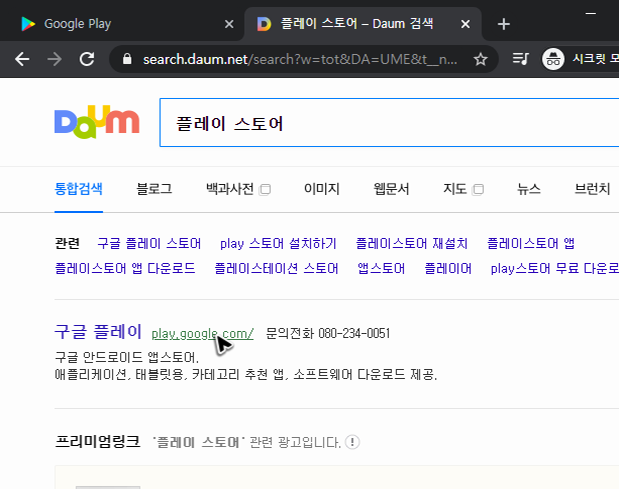619x489 pixels.
Task: Click the address bar URL
Action: [300, 60]
